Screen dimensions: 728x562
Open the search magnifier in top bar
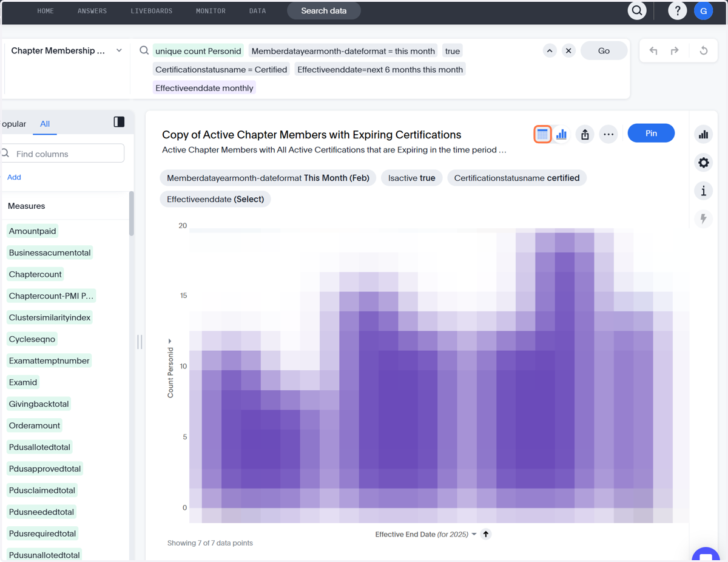pyautogui.click(x=637, y=10)
